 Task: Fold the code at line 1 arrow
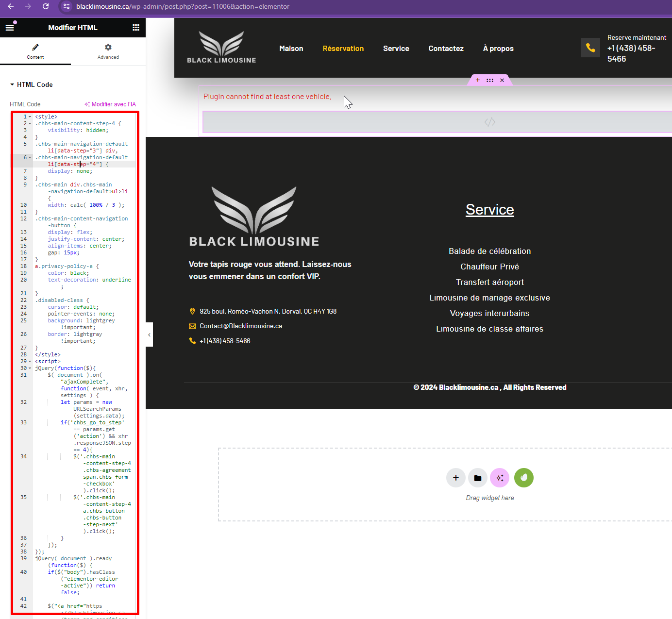[x=30, y=117]
